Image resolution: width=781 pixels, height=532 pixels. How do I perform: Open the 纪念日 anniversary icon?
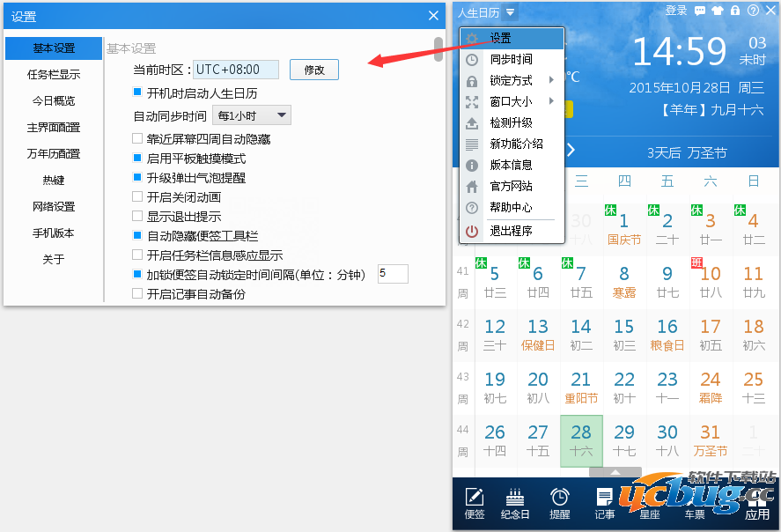click(515, 503)
